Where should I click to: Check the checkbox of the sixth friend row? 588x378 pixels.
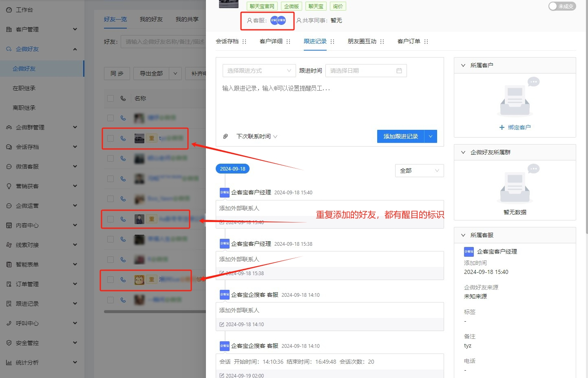point(111,219)
